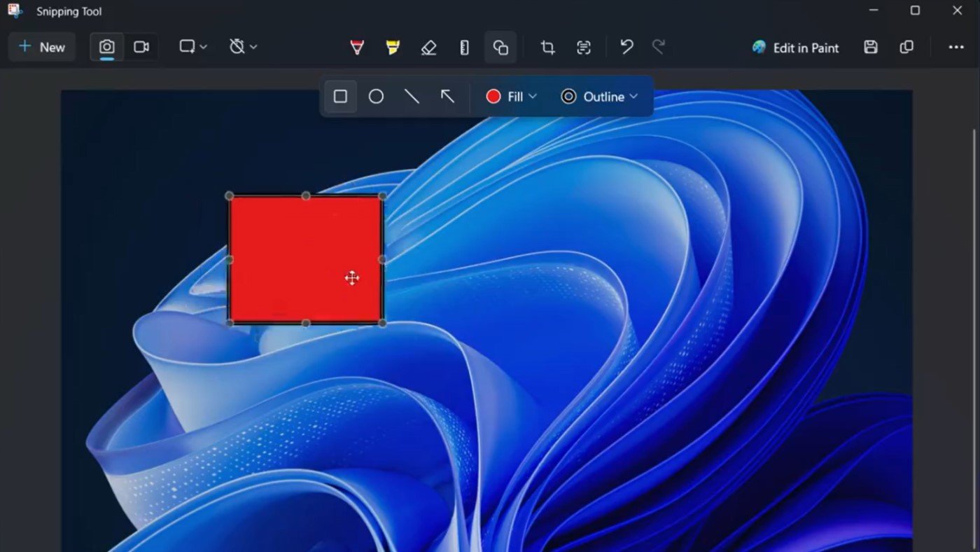Select the image crop tool
The height and width of the screenshot is (552, 980).
[x=547, y=48]
